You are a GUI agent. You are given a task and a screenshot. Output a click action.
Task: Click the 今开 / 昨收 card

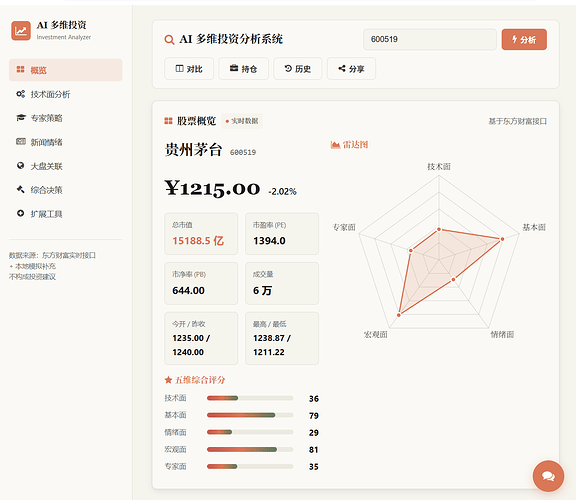(201, 338)
